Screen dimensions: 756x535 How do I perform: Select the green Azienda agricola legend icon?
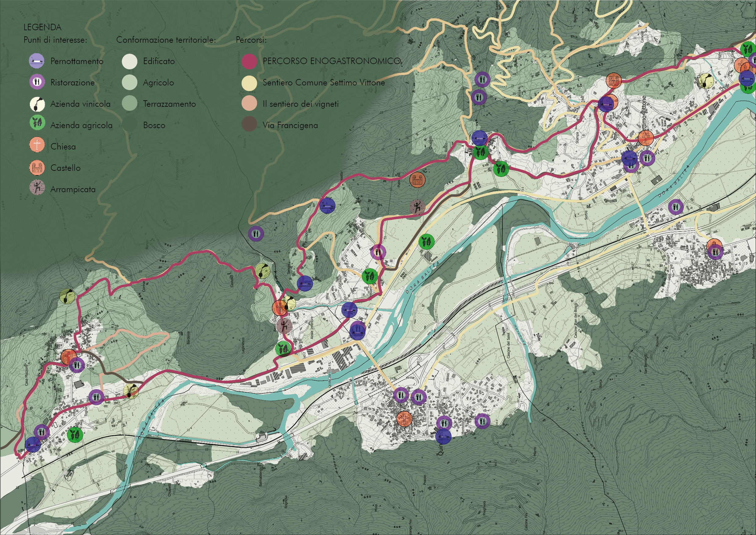click(x=37, y=123)
